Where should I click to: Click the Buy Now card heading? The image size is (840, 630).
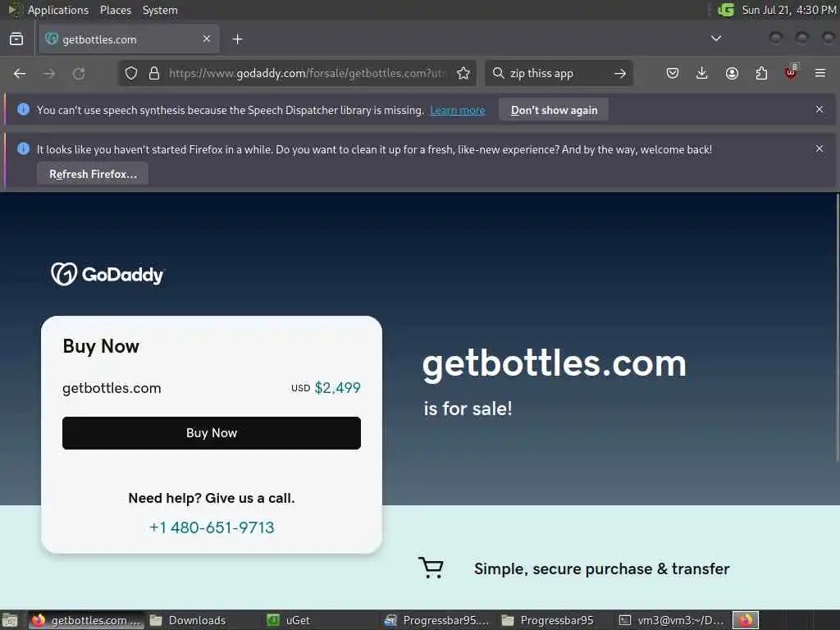pyautogui.click(x=101, y=346)
